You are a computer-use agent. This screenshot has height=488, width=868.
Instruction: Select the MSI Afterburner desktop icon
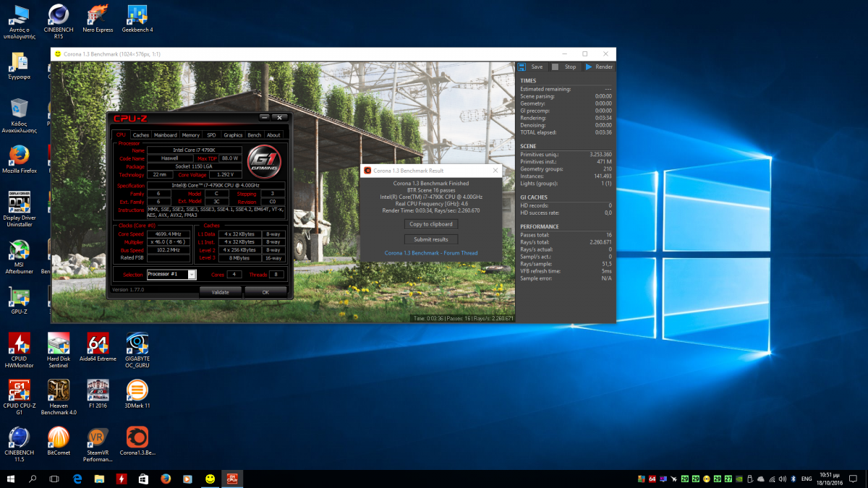19,257
